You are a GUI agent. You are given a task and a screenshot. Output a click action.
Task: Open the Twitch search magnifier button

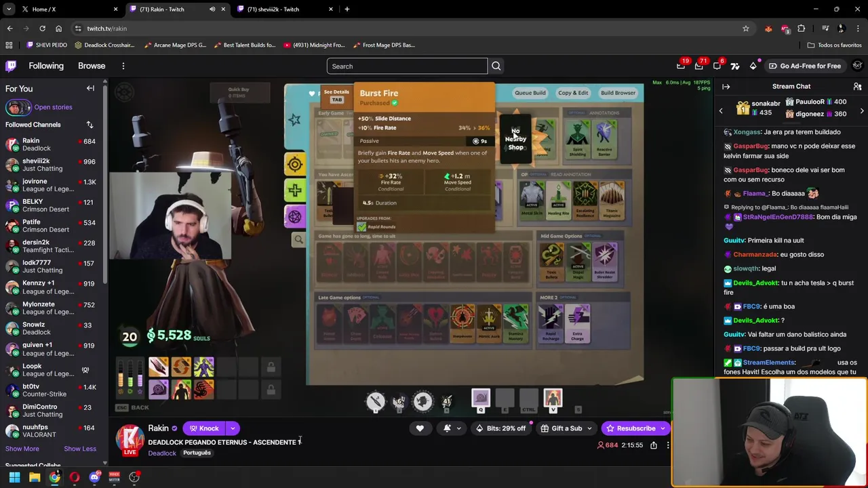click(x=496, y=66)
